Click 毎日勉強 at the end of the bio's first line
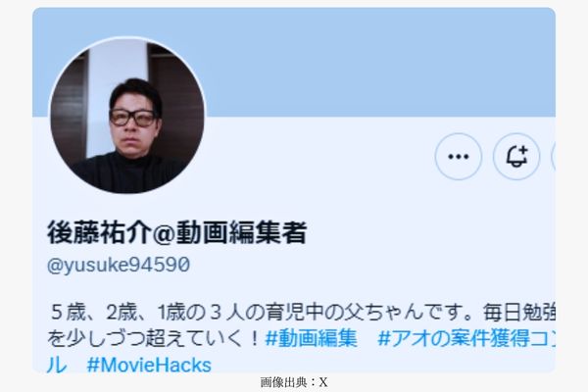The width and height of the screenshot is (588, 392). click(x=518, y=313)
